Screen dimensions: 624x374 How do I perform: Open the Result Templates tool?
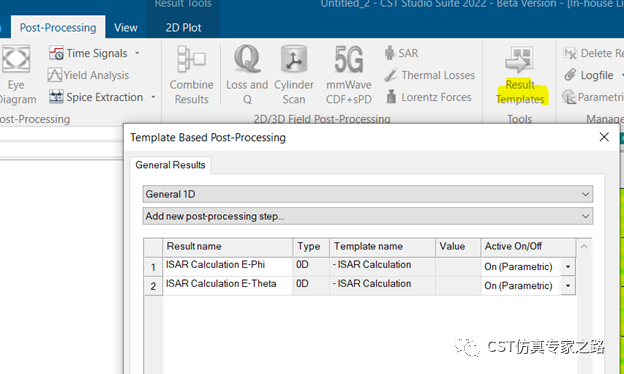coord(520,74)
